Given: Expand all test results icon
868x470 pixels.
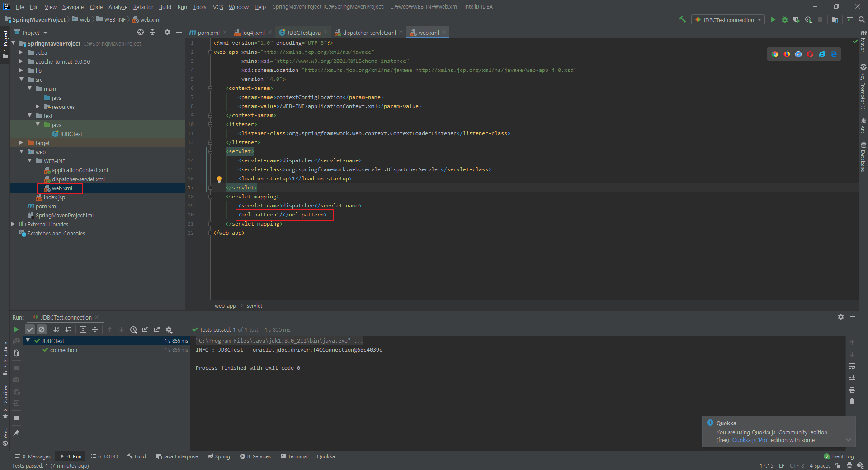Looking at the screenshot, I should (83, 329).
